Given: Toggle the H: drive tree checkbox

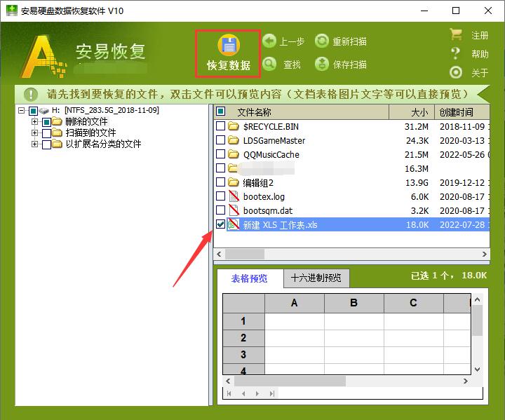Looking at the screenshot, I should click(33, 111).
